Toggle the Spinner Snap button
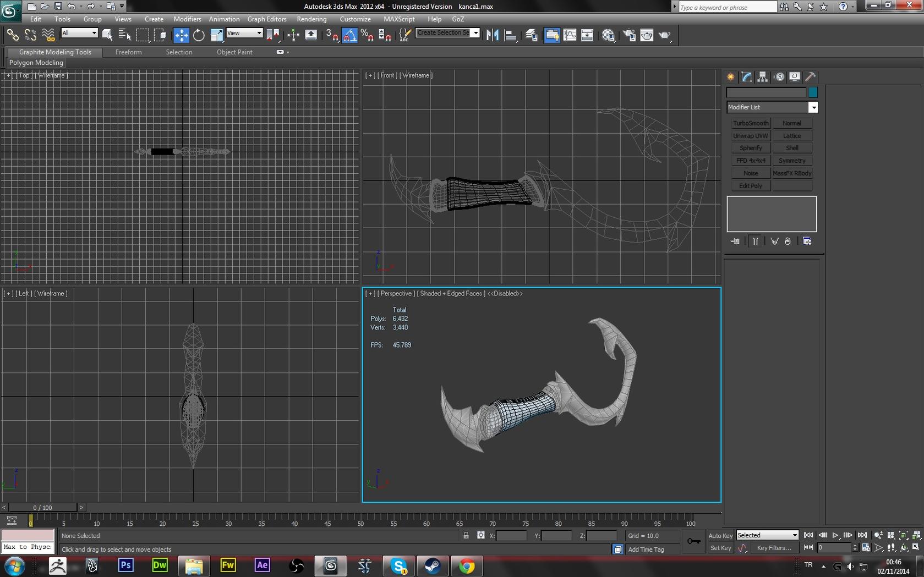924x577 pixels. [385, 35]
